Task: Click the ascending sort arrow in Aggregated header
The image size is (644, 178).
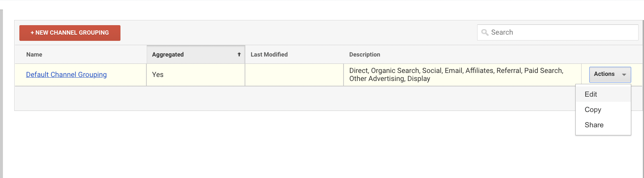Action: click(x=239, y=54)
